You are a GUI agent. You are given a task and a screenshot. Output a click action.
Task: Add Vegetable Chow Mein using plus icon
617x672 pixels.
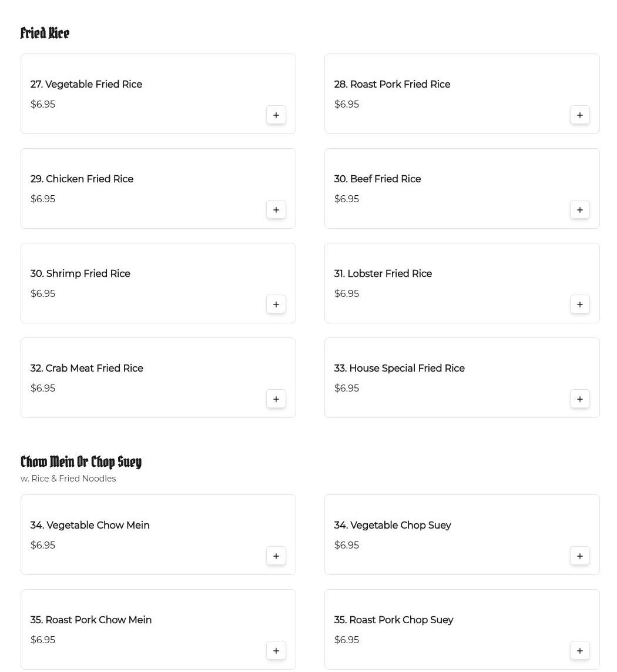(276, 556)
